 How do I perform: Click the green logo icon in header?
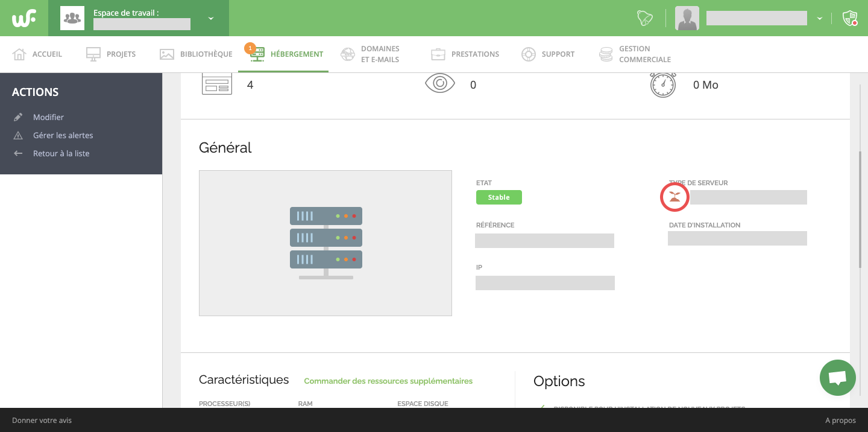click(24, 18)
